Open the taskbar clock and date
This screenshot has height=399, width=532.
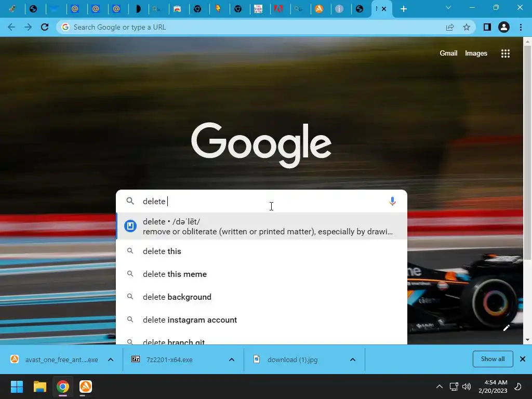[x=493, y=387]
